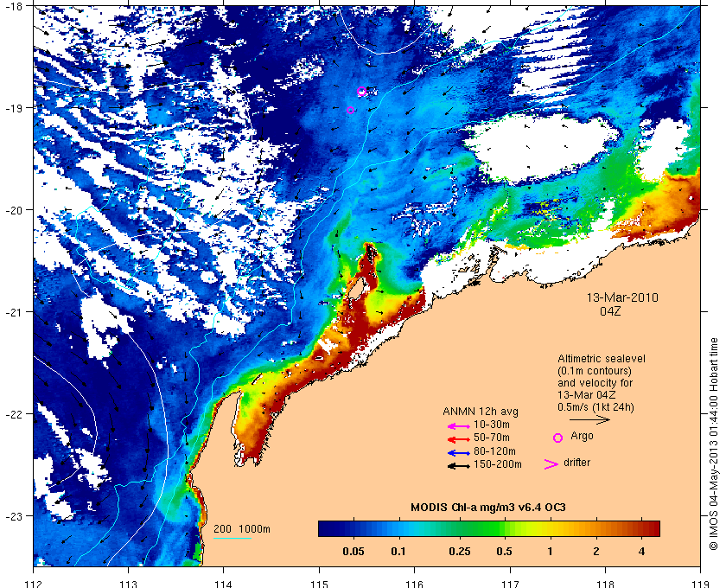Click the colorbar value '0.05'

pos(353,552)
